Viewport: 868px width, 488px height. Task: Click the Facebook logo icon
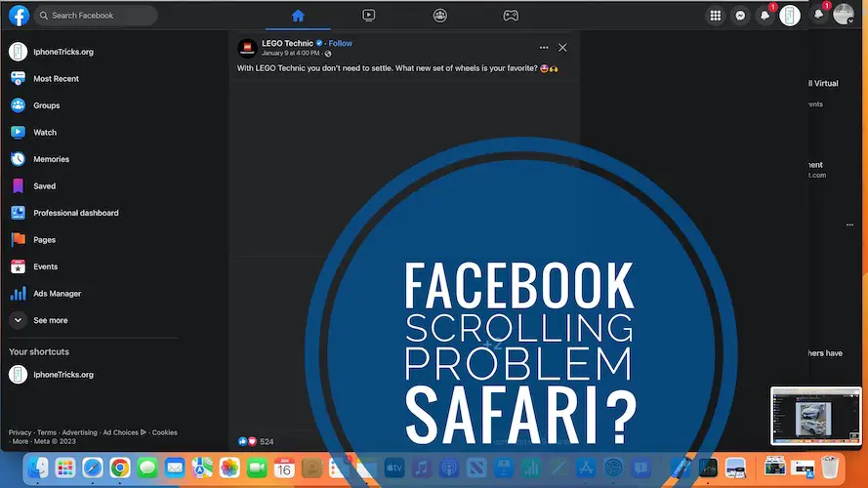[18, 16]
